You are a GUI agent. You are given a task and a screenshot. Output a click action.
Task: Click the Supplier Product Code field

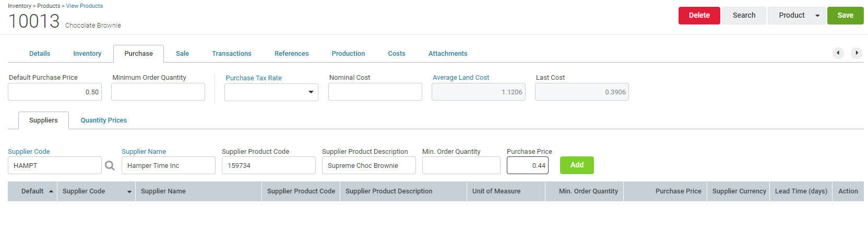(269, 165)
